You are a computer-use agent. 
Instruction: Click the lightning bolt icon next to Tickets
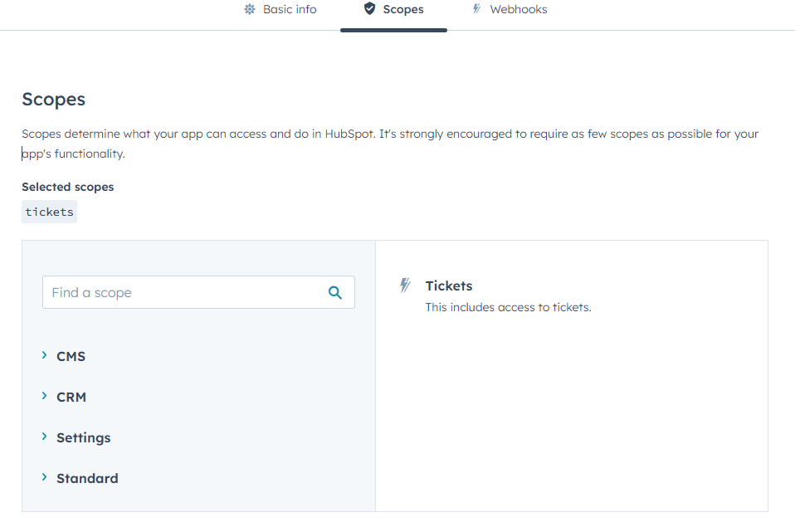tap(405, 286)
